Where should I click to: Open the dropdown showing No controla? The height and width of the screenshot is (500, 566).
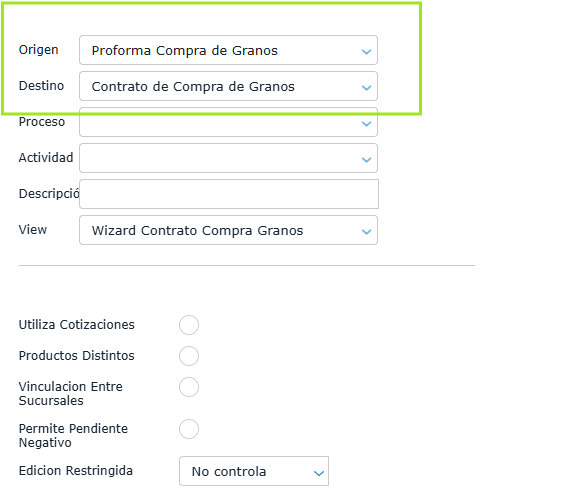coord(254,471)
